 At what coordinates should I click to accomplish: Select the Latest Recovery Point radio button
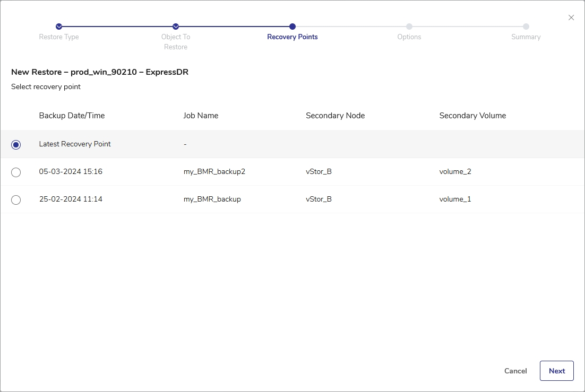pyautogui.click(x=16, y=145)
